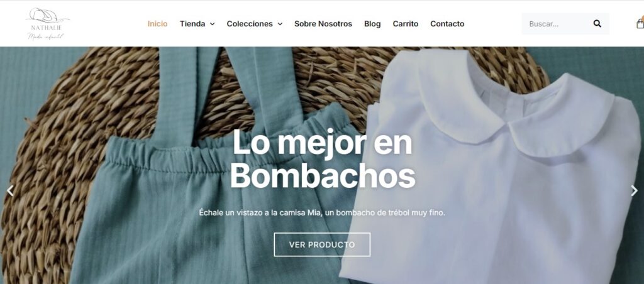Click the Nathalie Moda Infantil logo

click(x=47, y=24)
